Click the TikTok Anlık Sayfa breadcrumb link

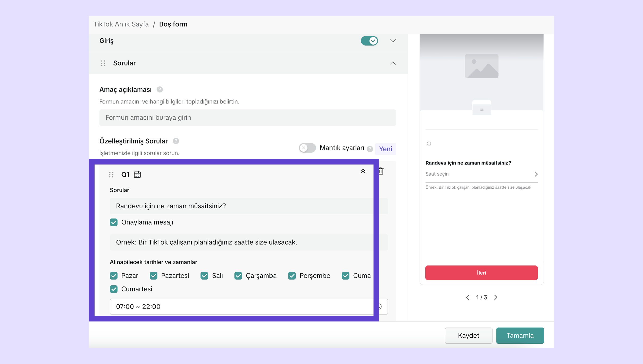(x=121, y=24)
